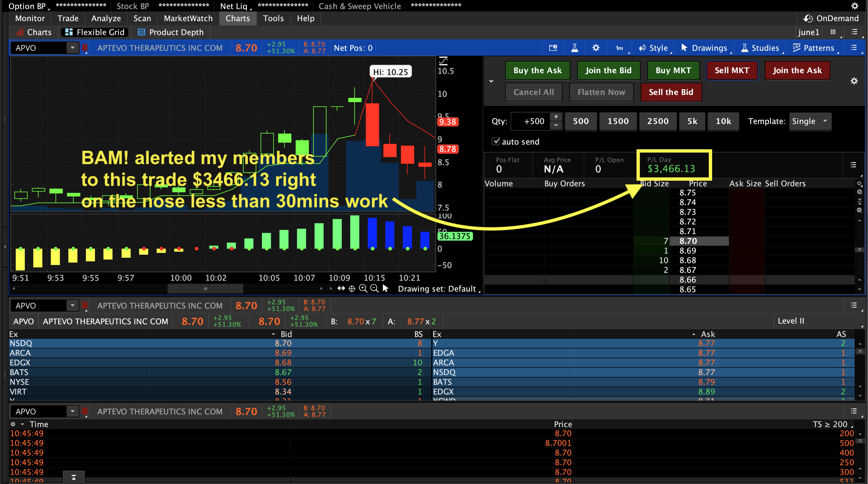Toggle OnDemand mode
This screenshot has height=484, width=868.
click(x=831, y=18)
